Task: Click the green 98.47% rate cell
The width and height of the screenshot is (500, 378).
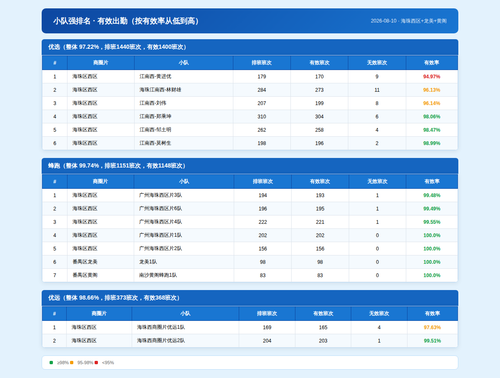Action: (x=432, y=130)
